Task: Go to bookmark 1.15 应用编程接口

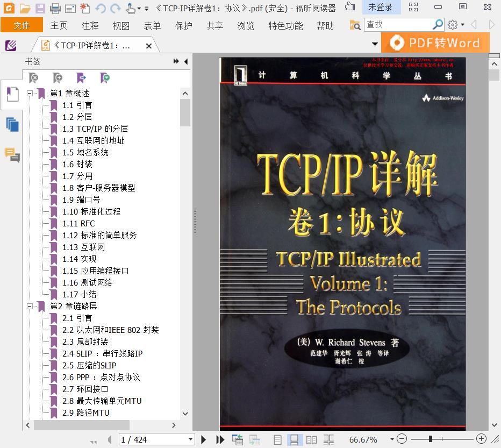Action: [96, 271]
